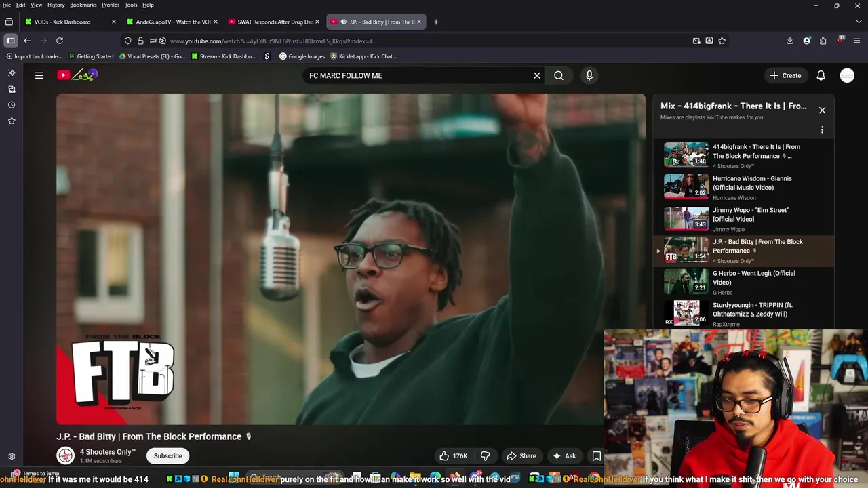Open the Bookmarks menu
The width and height of the screenshot is (868, 488).
[x=83, y=5]
